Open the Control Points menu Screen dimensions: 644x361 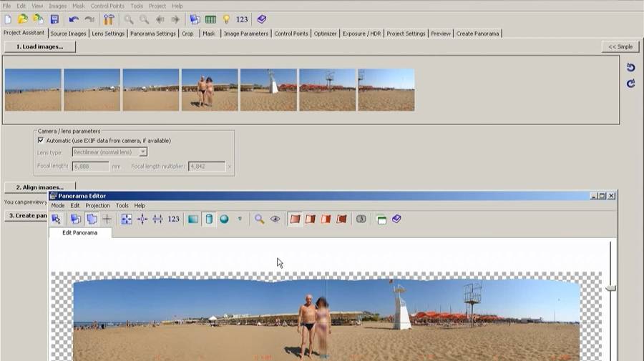point(107,6)
